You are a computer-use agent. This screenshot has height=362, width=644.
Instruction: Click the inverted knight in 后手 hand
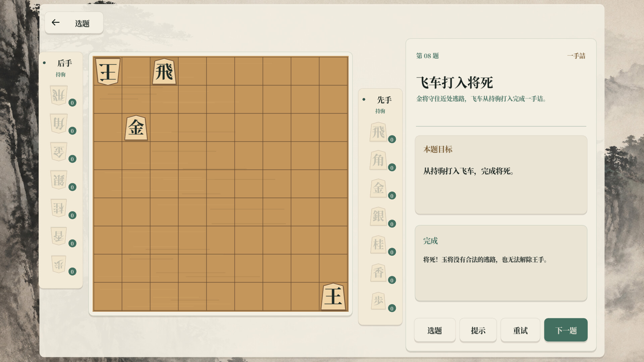coord(59,208)
